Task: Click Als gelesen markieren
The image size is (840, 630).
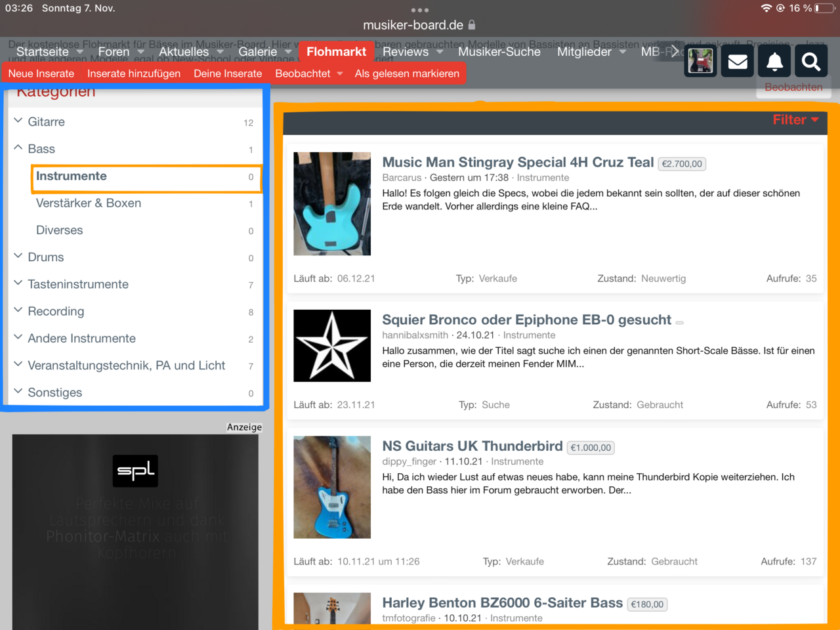Action: [x=407, y=73]
